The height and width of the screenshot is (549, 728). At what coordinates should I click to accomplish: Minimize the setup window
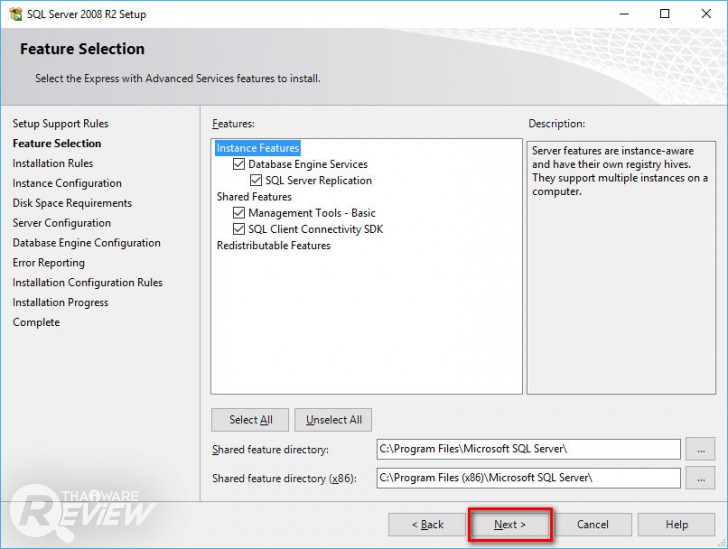[x=624, y=14]
